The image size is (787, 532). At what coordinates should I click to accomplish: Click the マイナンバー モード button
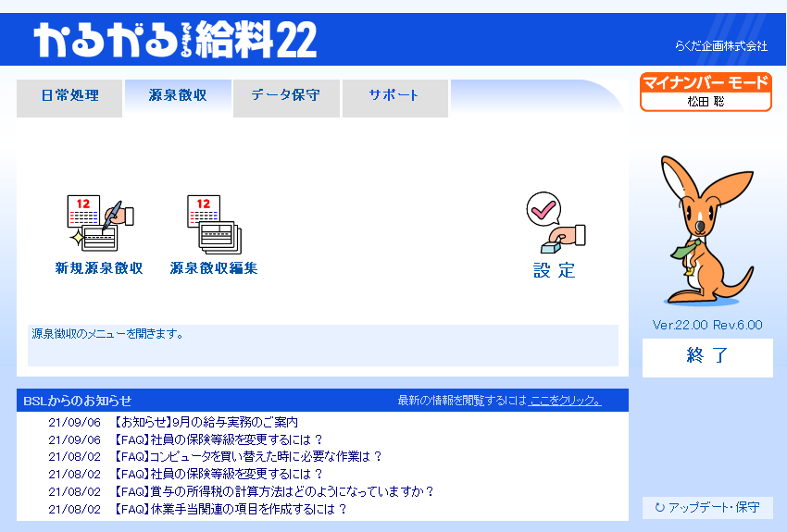click(x=706, y=93)
